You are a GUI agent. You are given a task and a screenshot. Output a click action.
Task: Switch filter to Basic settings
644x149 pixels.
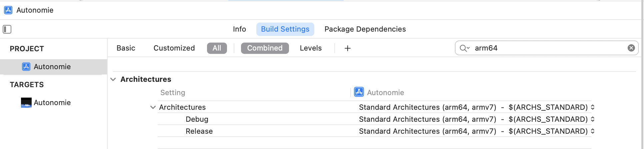coord(126,48)
